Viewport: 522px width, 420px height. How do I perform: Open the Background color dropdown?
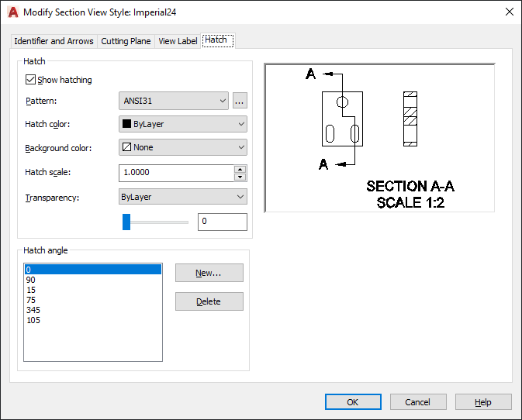[x=183, y=147]
